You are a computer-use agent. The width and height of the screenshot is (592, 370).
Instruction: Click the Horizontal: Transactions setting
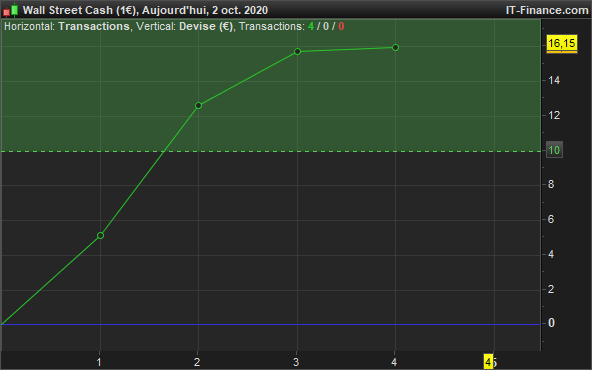pyautogui.click(x=67, y=26)
